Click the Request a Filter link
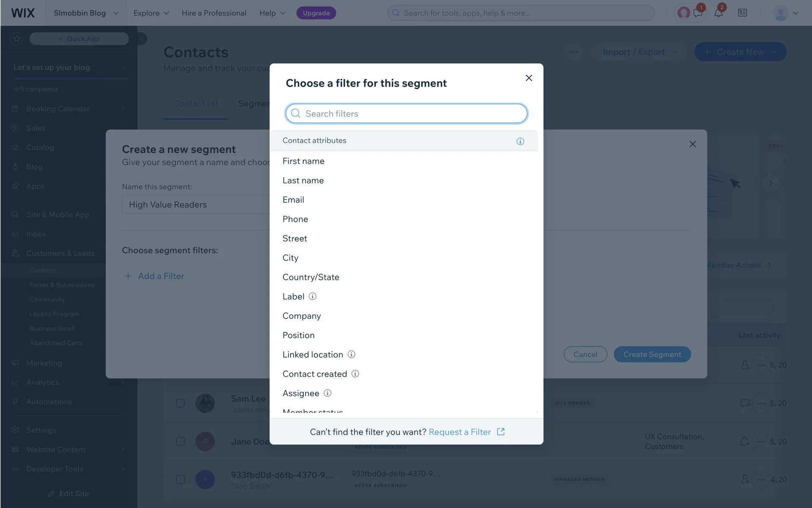The height and width of the screenshot is (508, 812). 460,432
